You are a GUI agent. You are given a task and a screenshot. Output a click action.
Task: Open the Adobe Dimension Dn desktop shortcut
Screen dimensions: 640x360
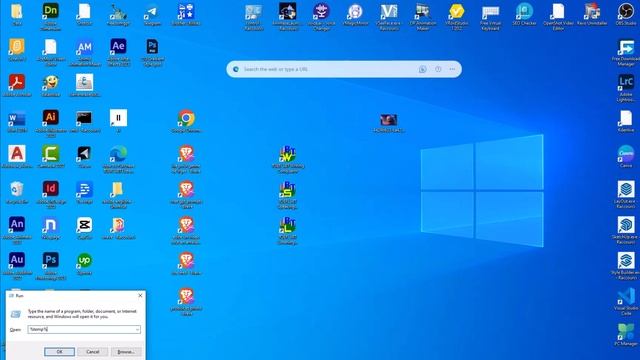[51, 11]
